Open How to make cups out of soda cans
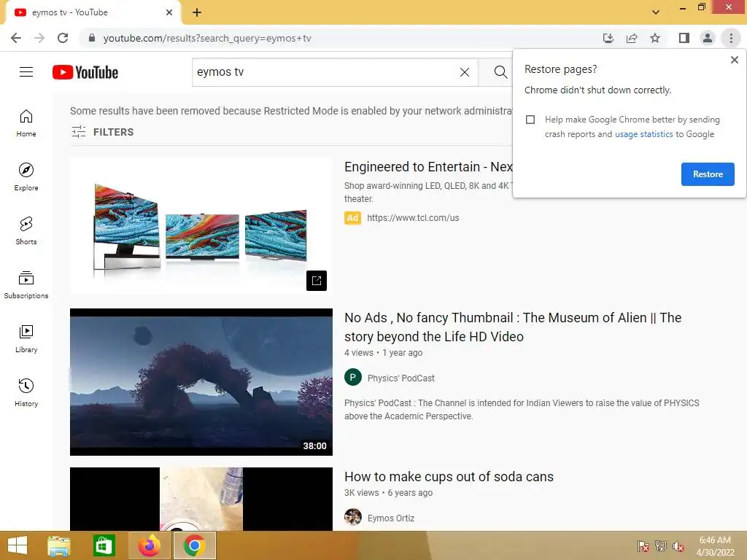This screenshot has width=747, height=560. (449, 477)
